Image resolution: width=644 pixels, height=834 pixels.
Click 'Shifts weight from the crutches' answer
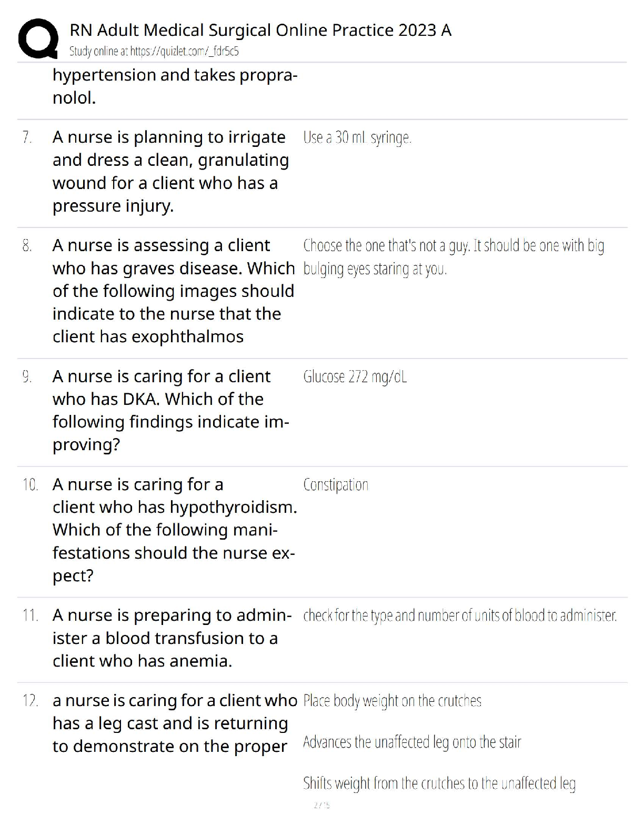coord(439,783)
